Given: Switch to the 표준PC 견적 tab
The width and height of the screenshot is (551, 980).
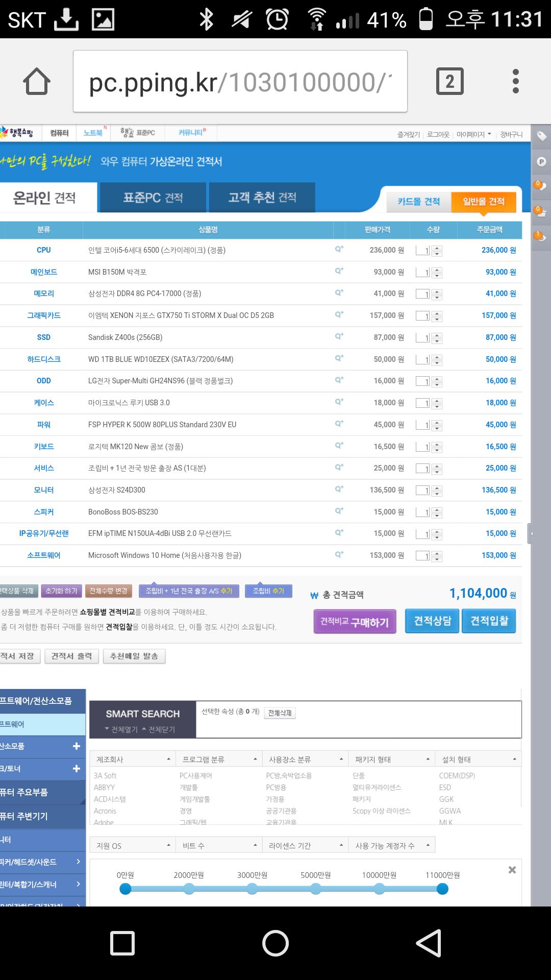Looking at the screenshot, I should [153, 198].
